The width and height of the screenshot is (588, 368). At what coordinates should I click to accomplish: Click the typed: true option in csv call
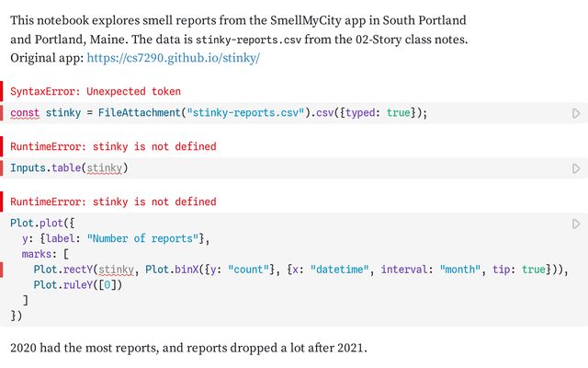pos(378,112)
